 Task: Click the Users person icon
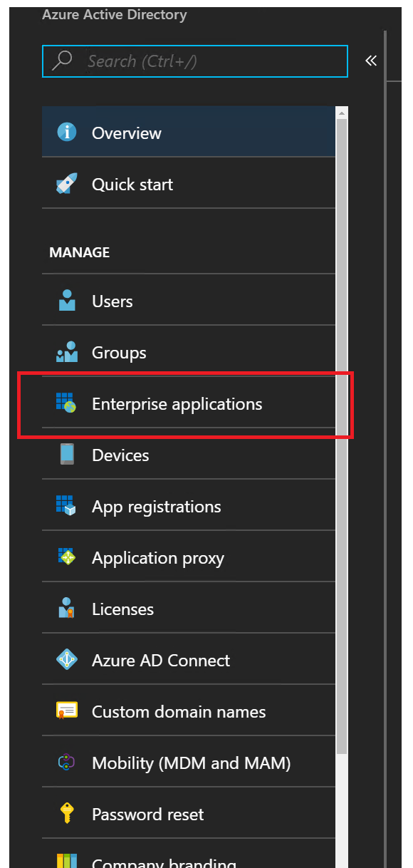point(67,301)
